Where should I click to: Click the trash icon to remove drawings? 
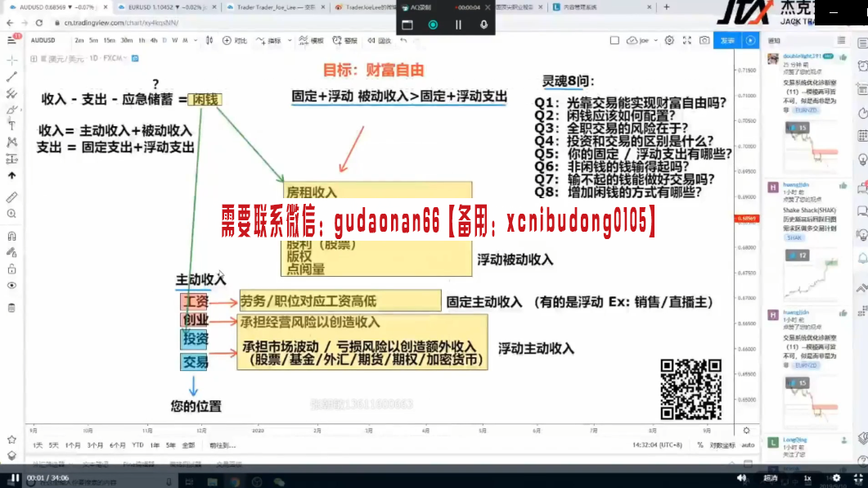(x=12, y=308)
